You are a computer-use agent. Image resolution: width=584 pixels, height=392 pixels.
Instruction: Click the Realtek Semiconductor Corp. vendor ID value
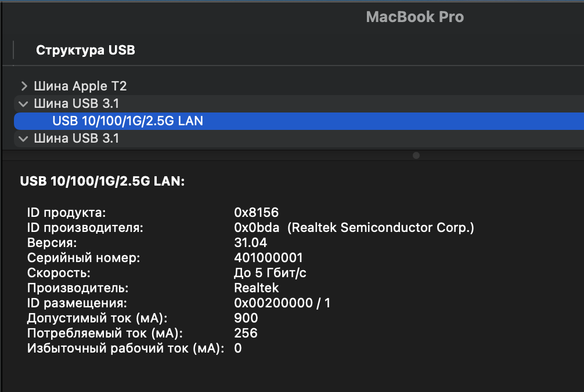click(x=354, y=228)
